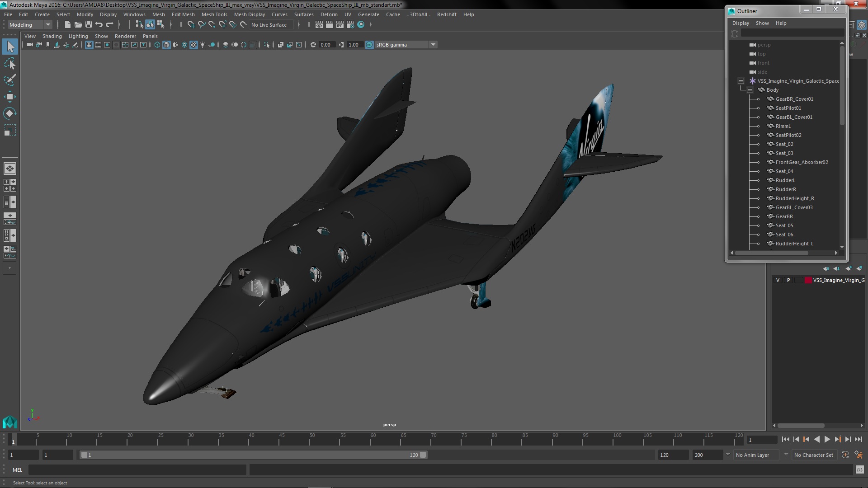868x488 pixels.
Task: Open the Redshift menu
Action: point(446,14)
